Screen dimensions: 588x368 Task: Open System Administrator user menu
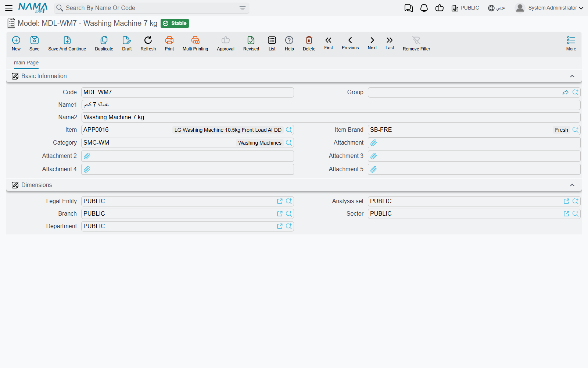click(x=549, y=8)
